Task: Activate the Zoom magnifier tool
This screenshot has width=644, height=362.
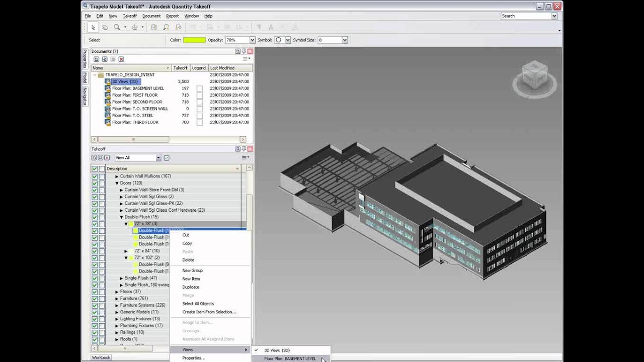Action: click(117, 27)
